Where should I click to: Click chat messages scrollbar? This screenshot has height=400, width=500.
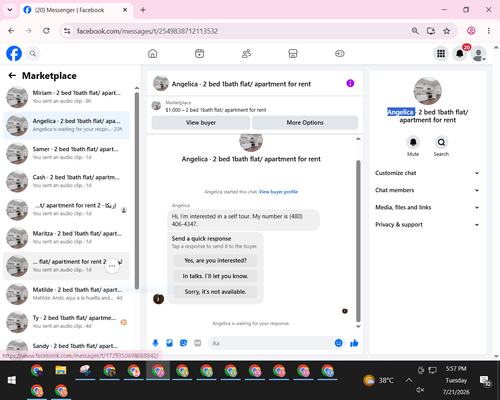pos(358,241)
